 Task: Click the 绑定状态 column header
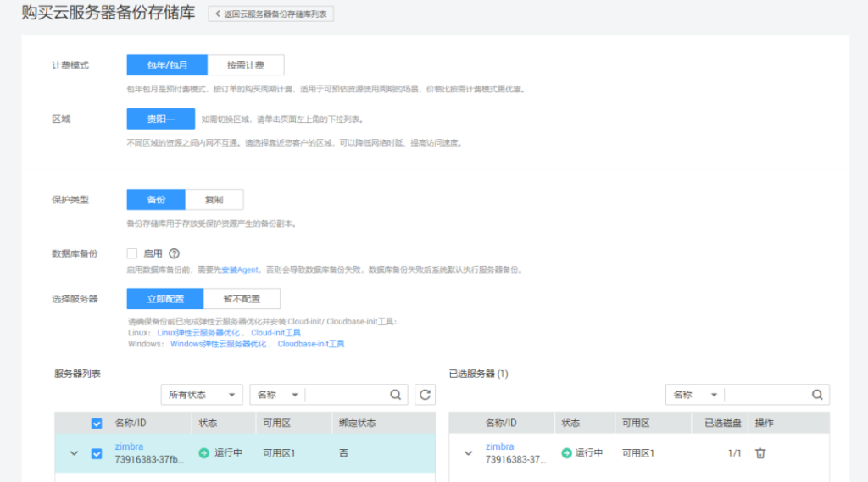(357, 424)
